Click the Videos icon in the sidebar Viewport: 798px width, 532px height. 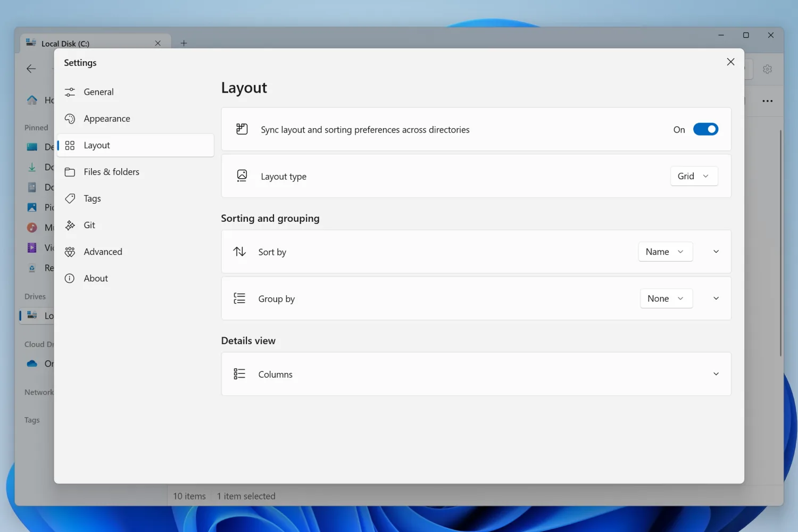(x=32, y=247)
